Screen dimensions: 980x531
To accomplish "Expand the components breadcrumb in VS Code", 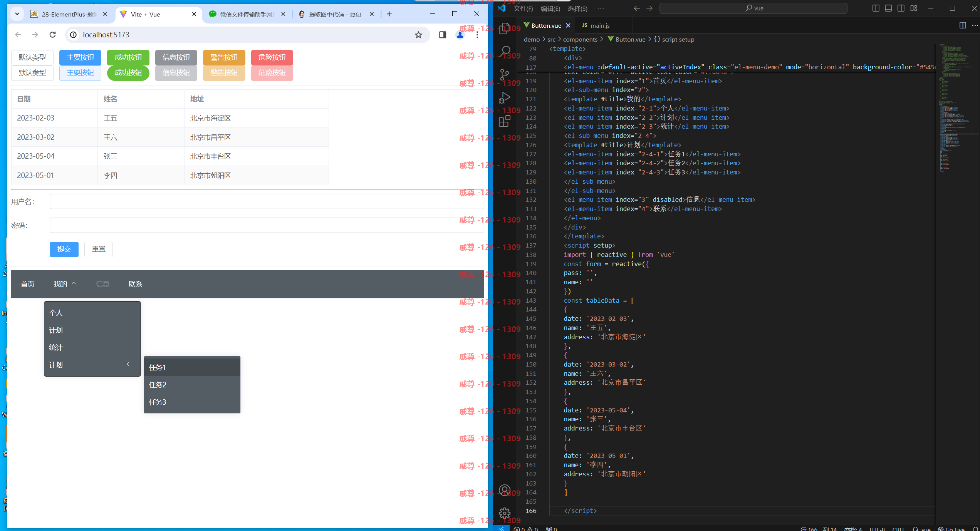I will 580,39.
